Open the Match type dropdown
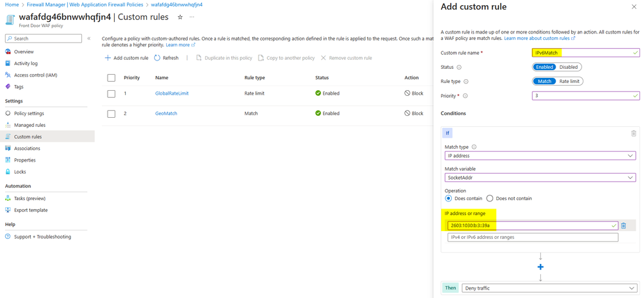The image size is (644, 298). pyautogui.click(x=540, y=156)
